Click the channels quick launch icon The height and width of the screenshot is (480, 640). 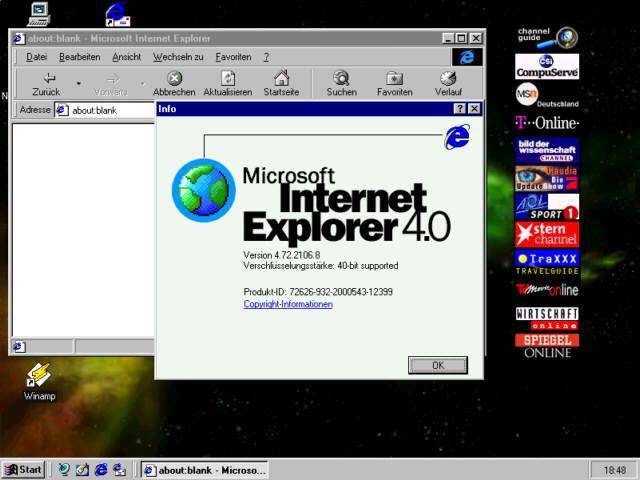119,470
